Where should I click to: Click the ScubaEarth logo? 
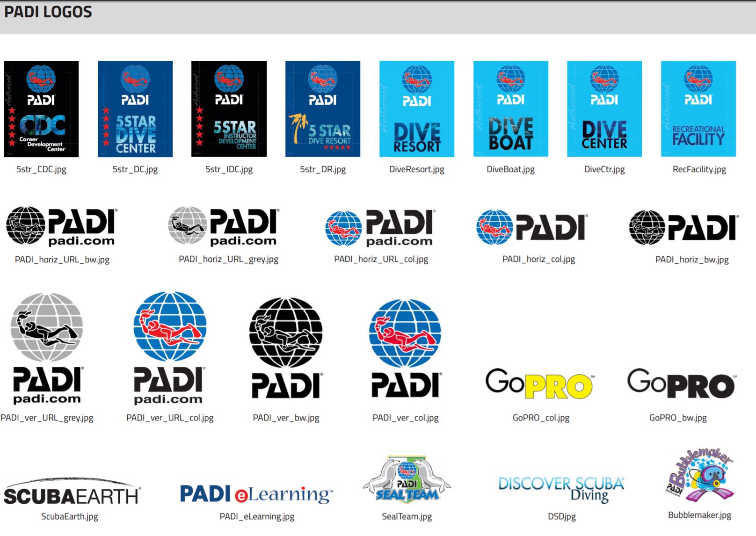tap(72, 493)
